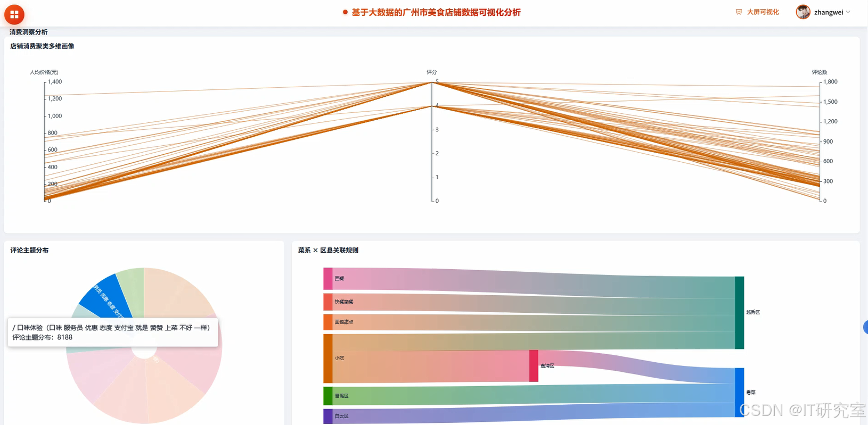Click the 面包甜点 Sankey node
The height and width of the screenshot is (425, 868).
click(x=328, y=322)
